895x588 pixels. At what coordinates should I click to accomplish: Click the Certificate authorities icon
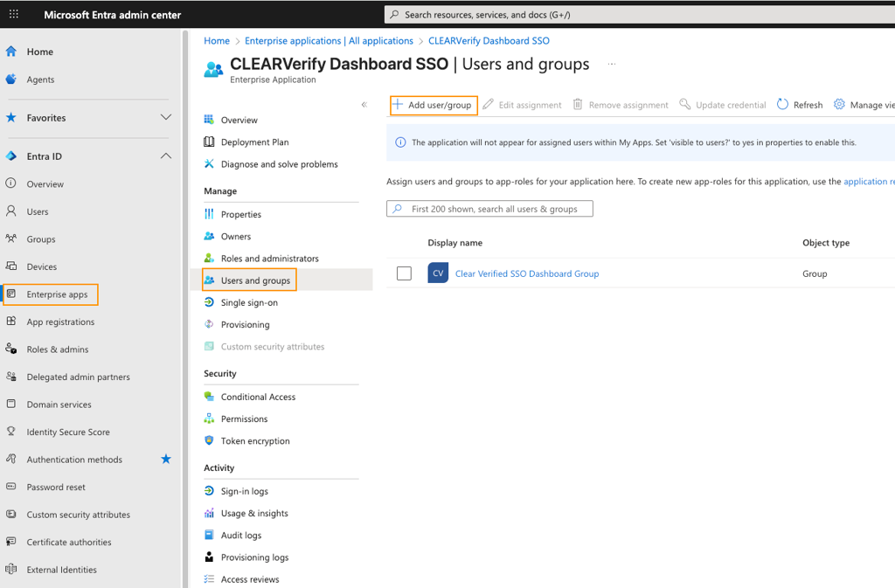click(10, 542)
